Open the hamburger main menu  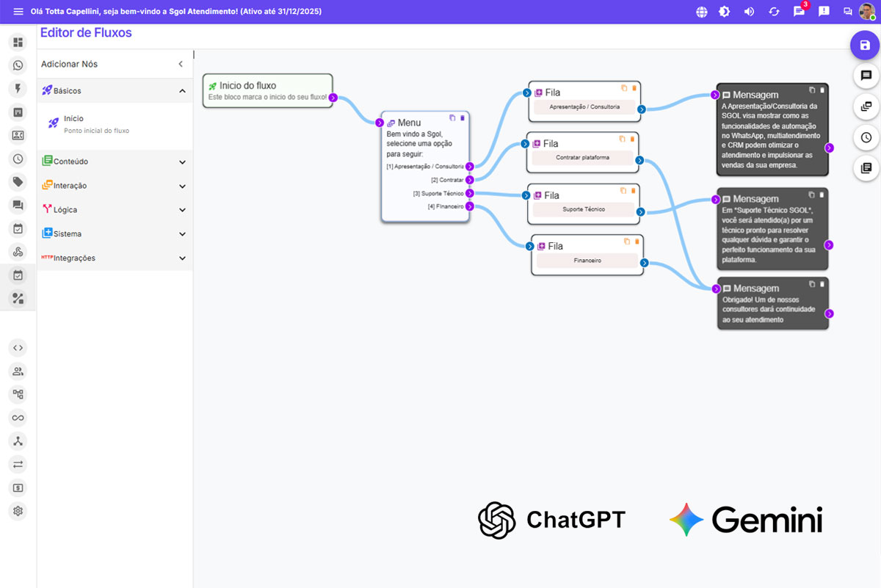18,12
